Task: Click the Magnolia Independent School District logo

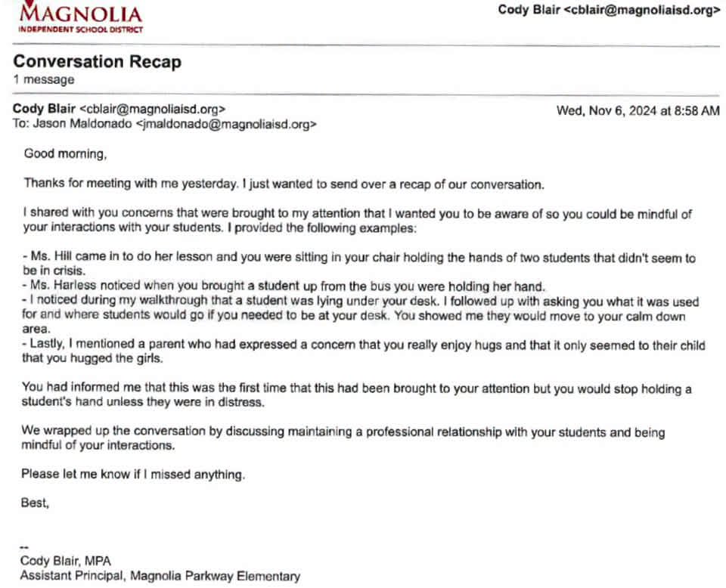Action: click(81, 17)
